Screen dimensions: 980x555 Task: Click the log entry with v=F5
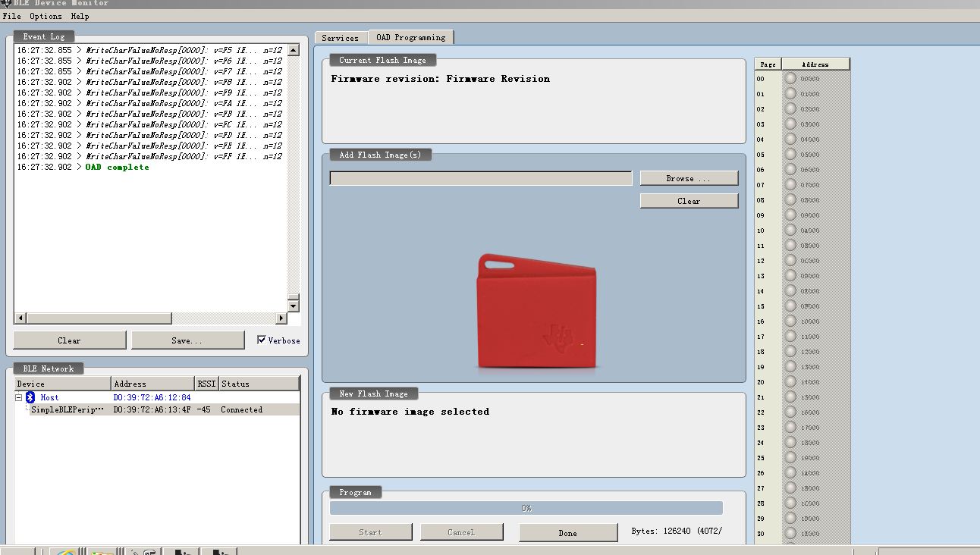point(150,50)
